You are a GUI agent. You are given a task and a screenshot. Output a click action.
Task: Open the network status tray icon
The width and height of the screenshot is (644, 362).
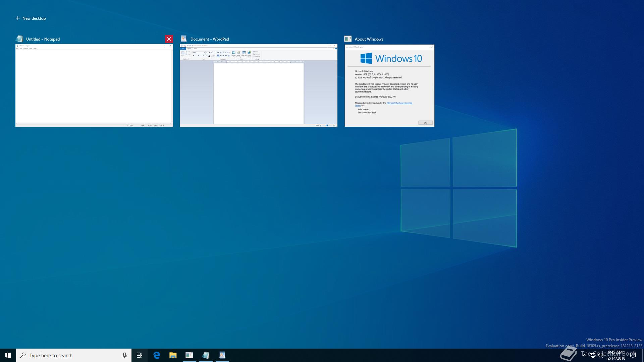coord(593,356)
